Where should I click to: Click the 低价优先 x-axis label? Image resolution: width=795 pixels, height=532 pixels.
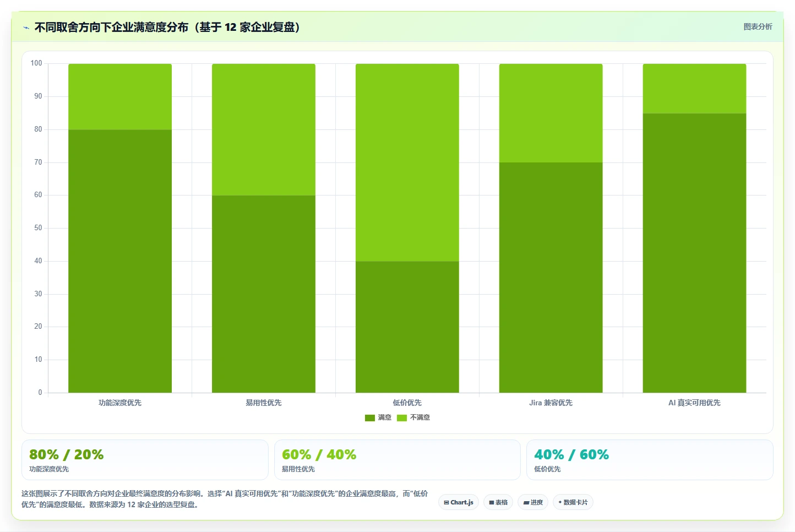tap(407, 403)
